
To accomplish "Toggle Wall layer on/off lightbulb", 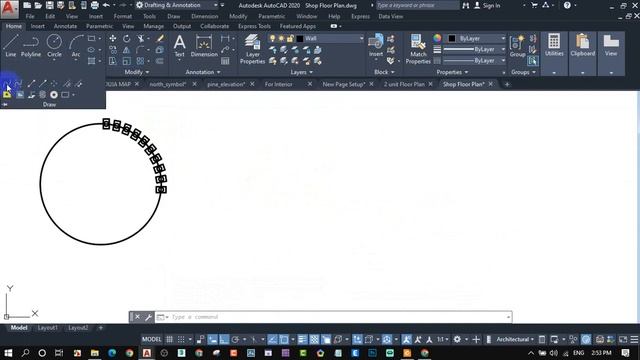I will pos(273,38).
